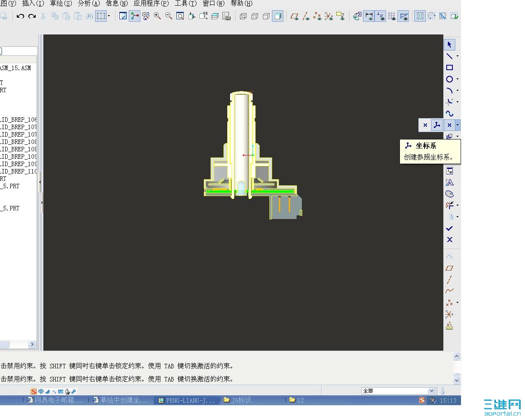Refit the model to the screen
The width and height of the screenshot is (525, 420).
[x=180, y=16]
